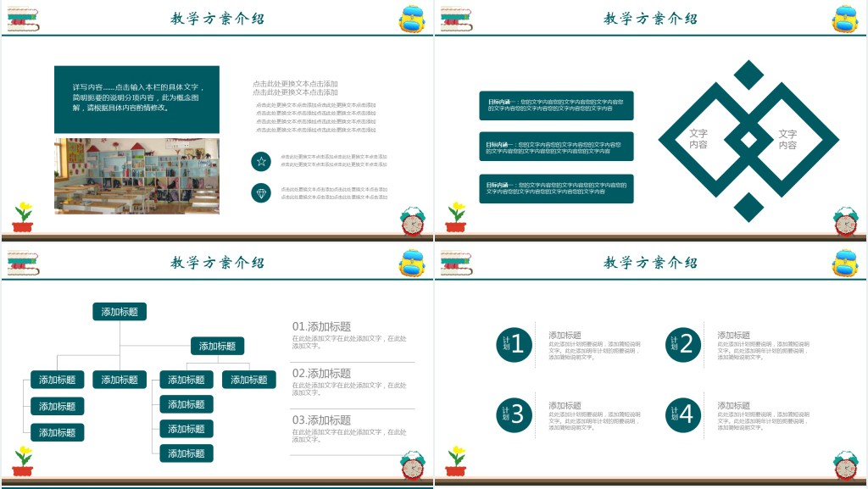Select the first 目标内涵一 teal text bar
This screenshot has width=868, height=489.
[x=556, y=105]
